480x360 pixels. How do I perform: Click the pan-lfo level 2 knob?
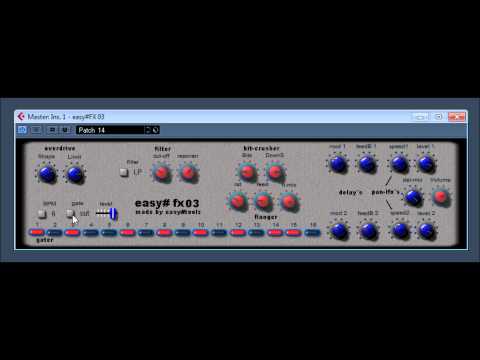click(427, 230)
